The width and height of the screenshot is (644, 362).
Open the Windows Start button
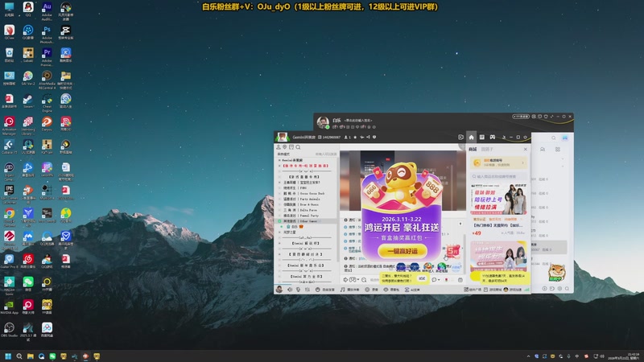8,356
